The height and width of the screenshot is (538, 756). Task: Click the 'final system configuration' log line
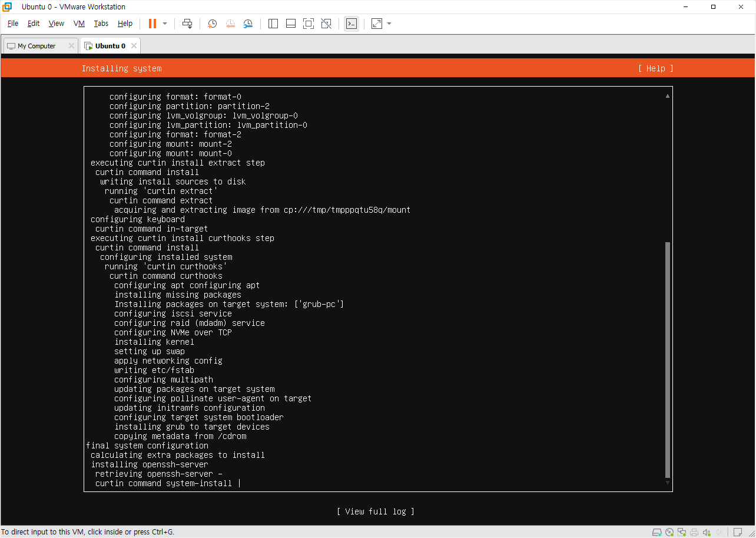pos(147,445)
